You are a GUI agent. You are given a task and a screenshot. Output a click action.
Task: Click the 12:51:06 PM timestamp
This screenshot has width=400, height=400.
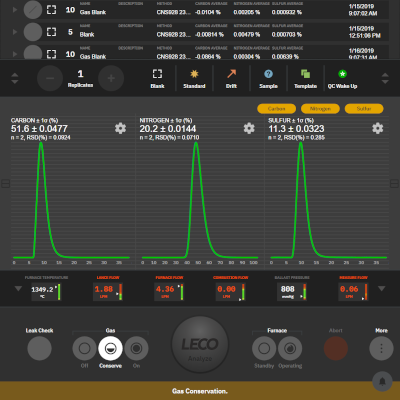364,36
